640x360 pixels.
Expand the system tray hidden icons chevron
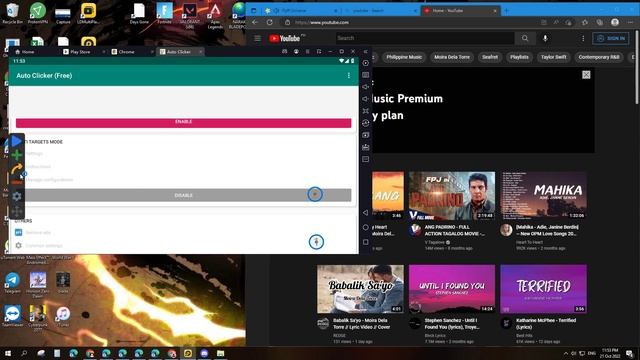(566, 353)
